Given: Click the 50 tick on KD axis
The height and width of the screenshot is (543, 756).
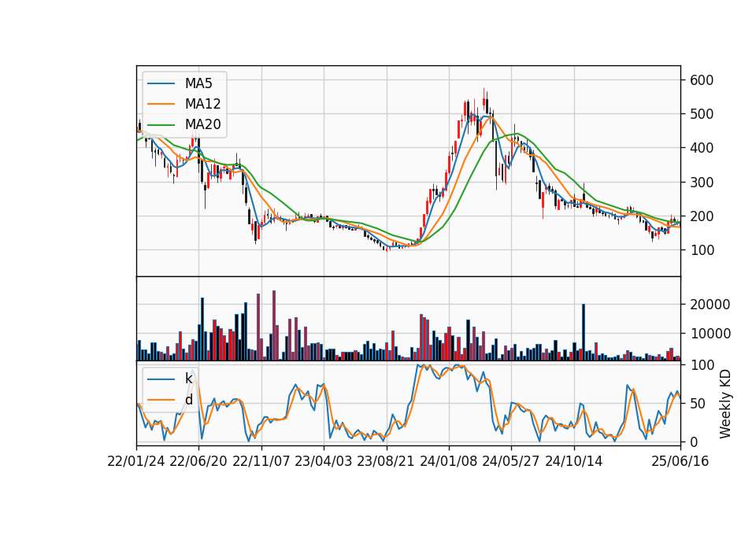Looking at the screenshot, I should [x=698, y=403].
